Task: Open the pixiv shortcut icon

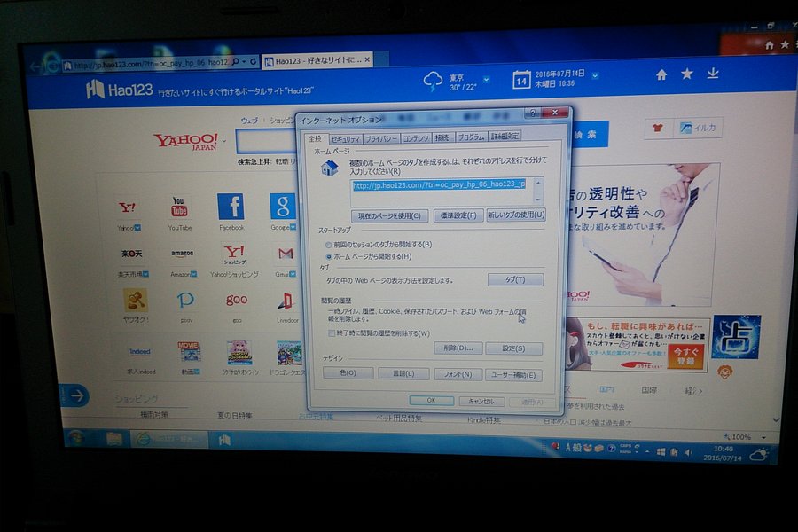Action: pyautogui.click(x=185, y=300)
